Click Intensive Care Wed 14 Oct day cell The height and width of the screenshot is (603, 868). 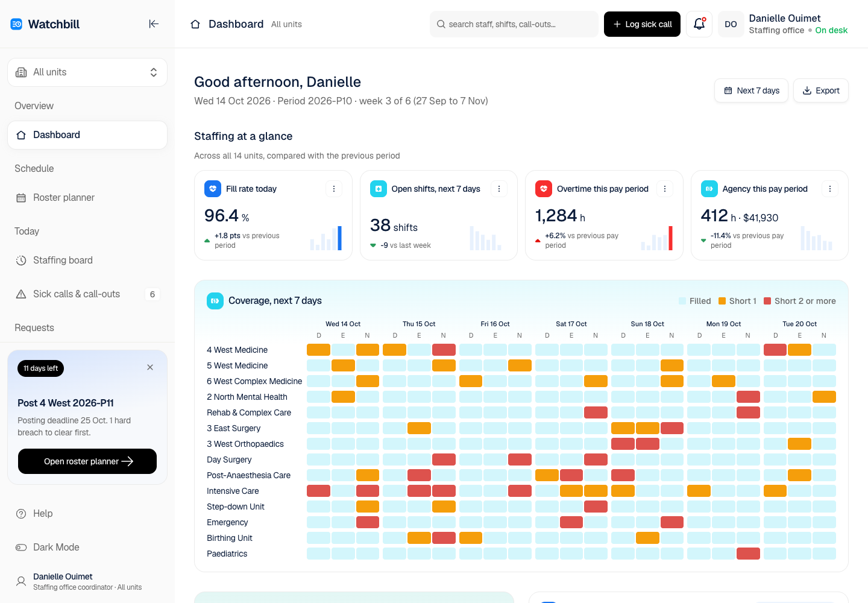319,491
